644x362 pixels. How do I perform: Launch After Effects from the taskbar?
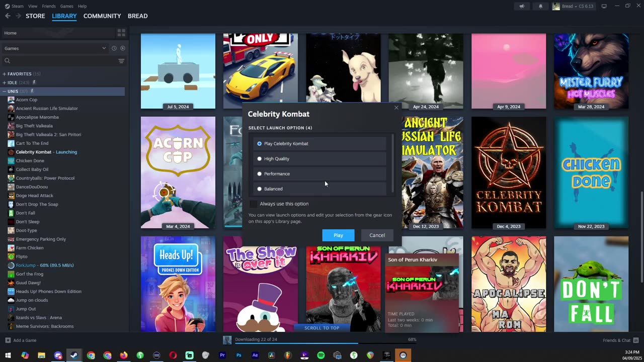255,355
